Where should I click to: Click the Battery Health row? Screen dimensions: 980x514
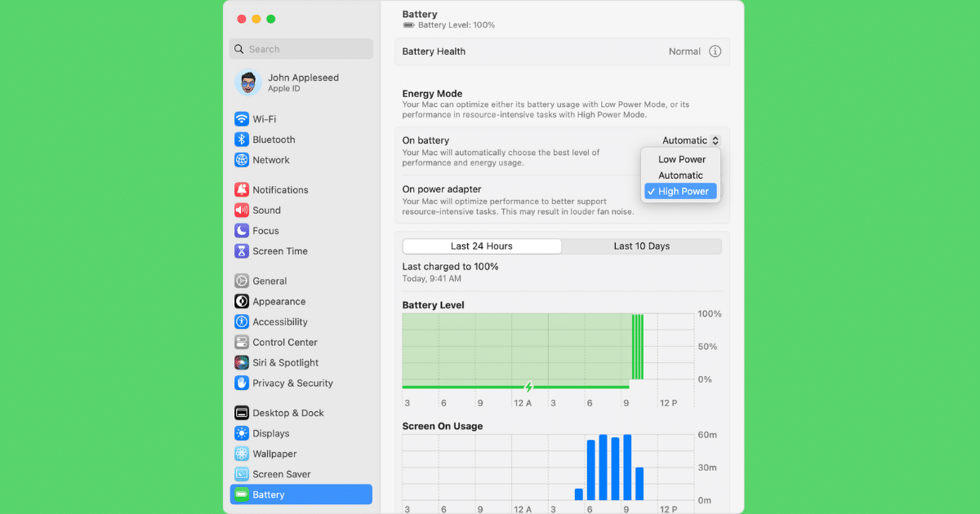pyautogui.click(x=562, y=51)
